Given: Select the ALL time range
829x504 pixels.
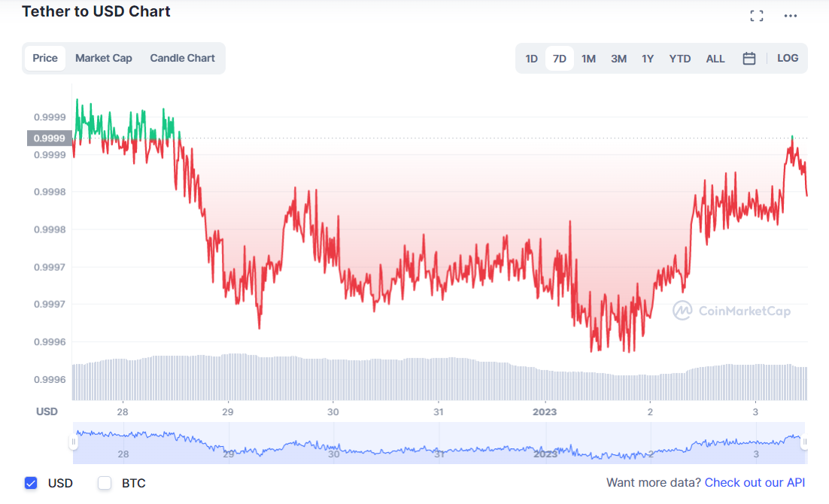Looking at the screenshot, I should [715, 57].
